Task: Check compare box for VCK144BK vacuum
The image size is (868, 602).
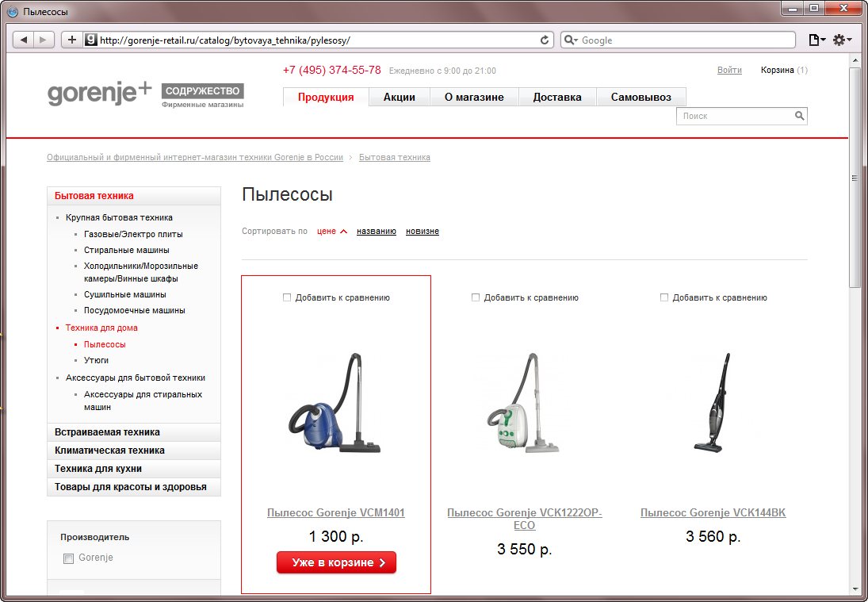Action: (664, 297)
